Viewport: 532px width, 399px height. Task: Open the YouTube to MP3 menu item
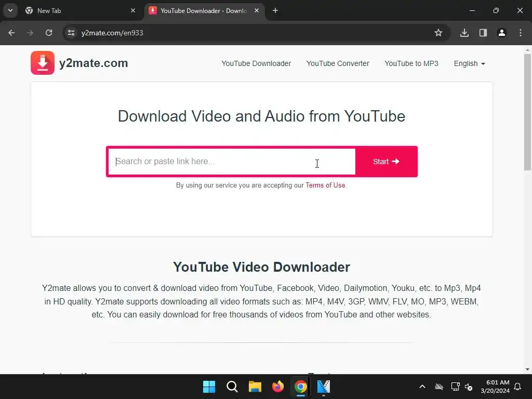tap(411, 63)
